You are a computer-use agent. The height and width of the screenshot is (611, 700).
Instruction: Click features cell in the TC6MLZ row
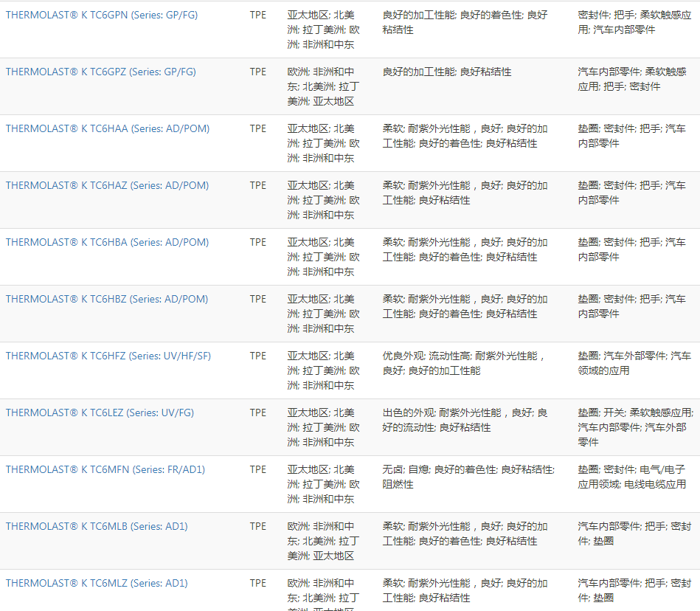[465, 590]
